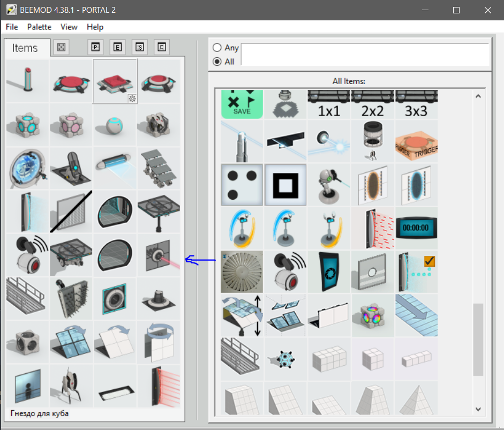Select the rainbow-colored cube item
This screenshot has width=504, height=430.
[373, 315]
